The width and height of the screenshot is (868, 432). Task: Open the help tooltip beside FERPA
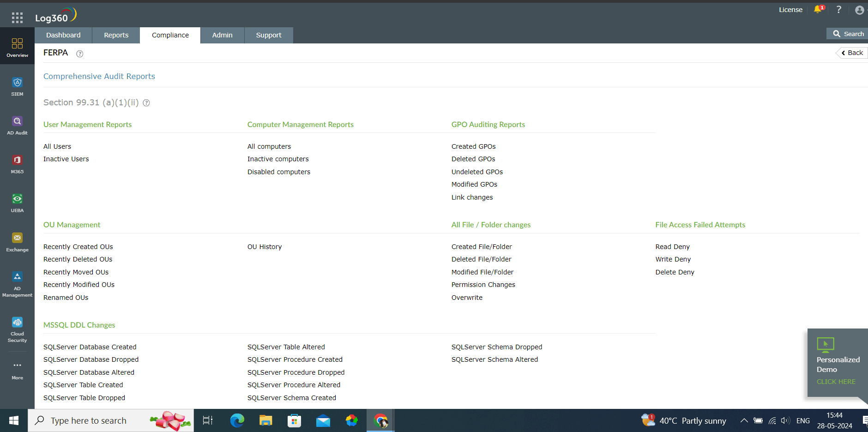[79, 54]
